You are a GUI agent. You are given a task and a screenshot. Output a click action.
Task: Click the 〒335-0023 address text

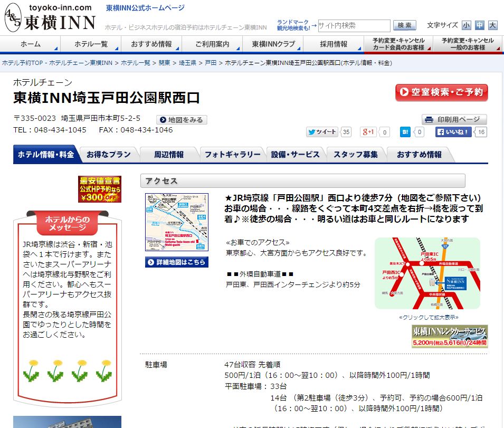[77, 118]
